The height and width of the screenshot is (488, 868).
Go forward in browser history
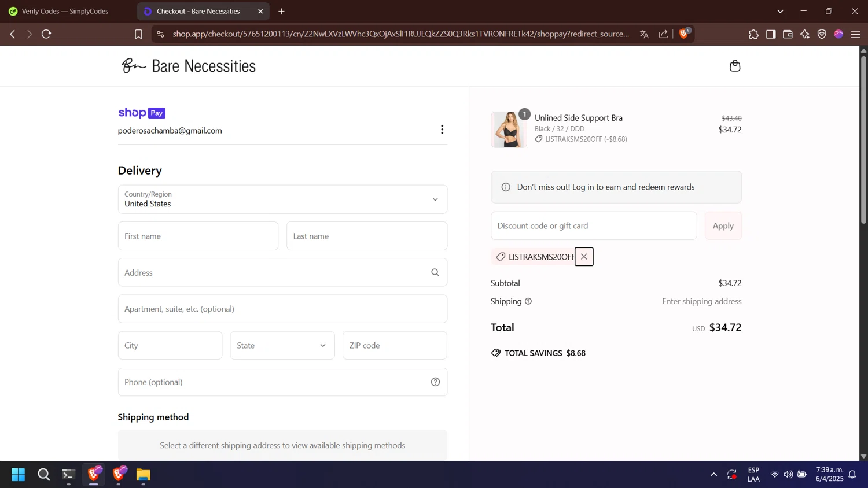click(x=30, y=34)
